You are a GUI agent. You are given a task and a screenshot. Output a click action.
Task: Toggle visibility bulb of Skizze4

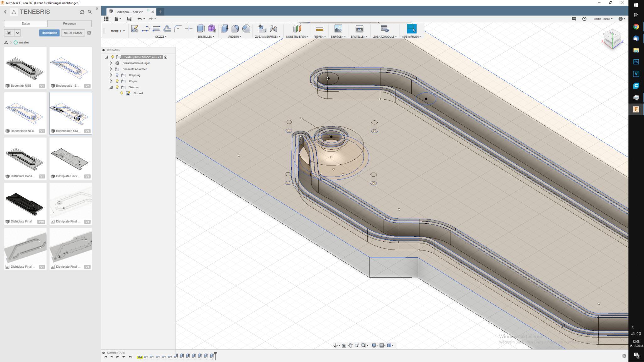pyautogui.click(x=122, y=93)
